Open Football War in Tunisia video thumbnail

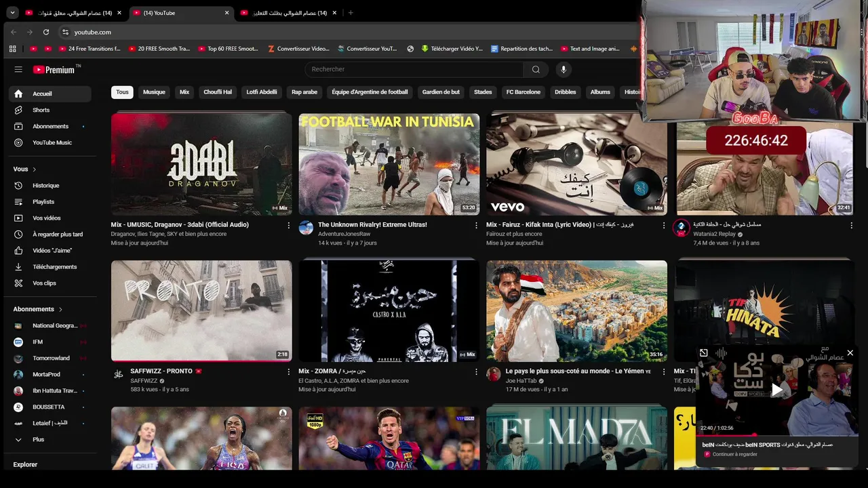point(389,164)
